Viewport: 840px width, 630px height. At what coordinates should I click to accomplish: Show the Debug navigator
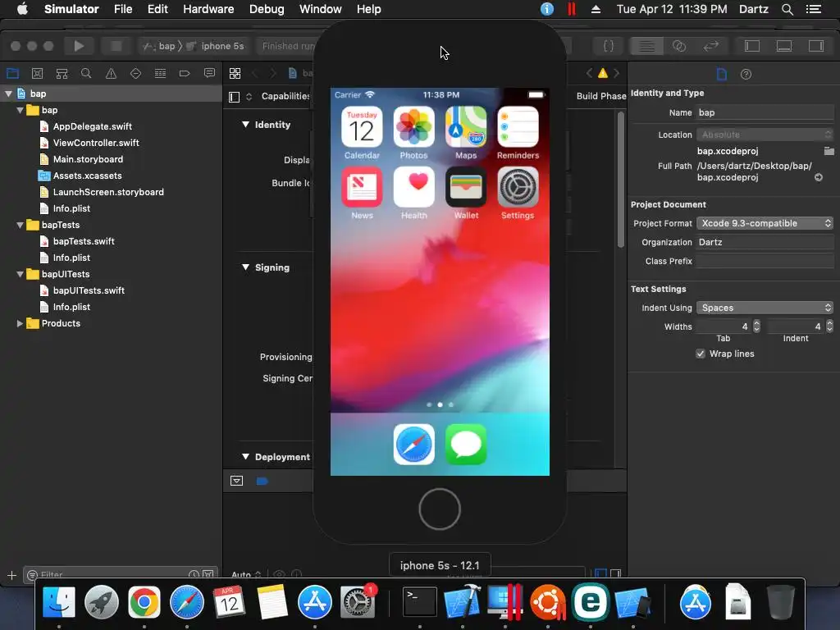point(160,73)
